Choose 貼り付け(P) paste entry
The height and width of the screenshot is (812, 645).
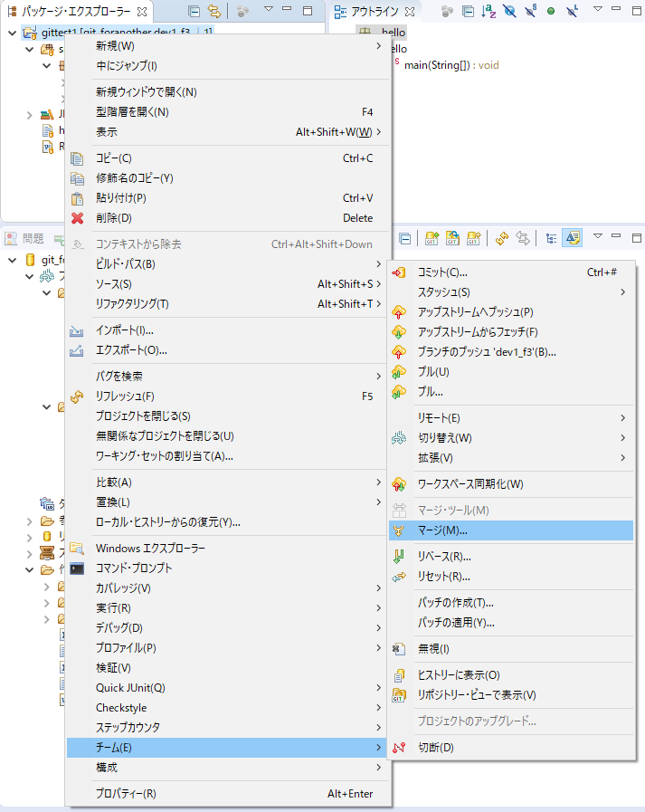tap(228, 198)
